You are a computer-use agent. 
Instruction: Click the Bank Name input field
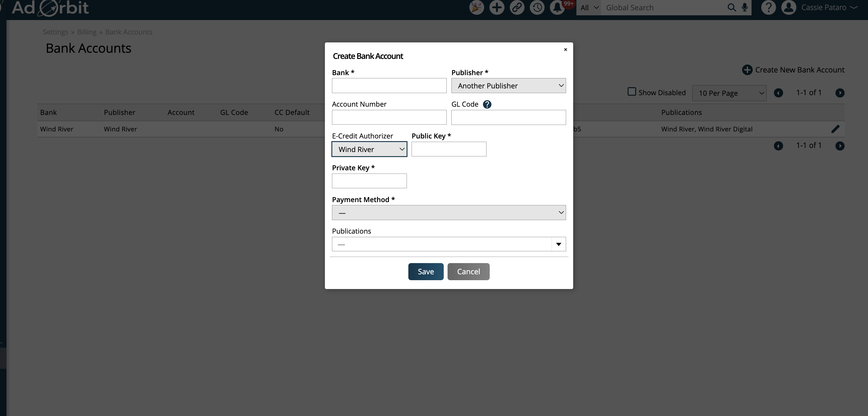(389, 85)
